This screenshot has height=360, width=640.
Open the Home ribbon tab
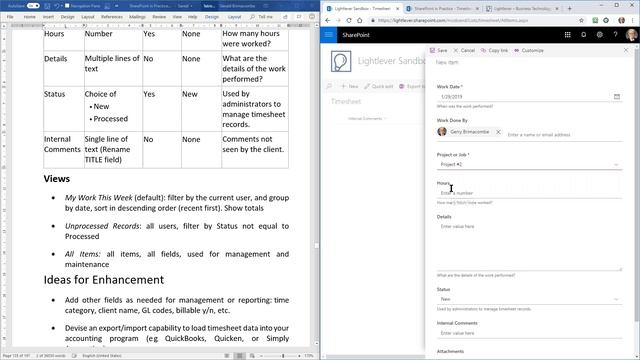coord(29,17)
